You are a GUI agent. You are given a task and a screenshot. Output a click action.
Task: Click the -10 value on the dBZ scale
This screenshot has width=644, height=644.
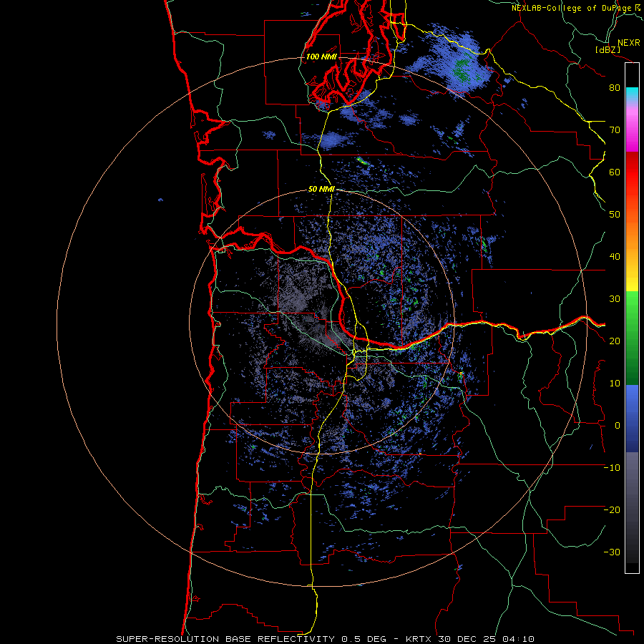coord(612,468)
